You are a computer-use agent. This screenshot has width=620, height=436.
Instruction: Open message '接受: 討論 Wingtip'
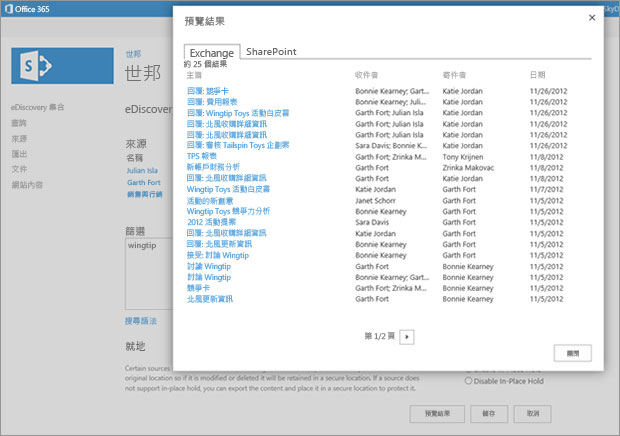218,255
